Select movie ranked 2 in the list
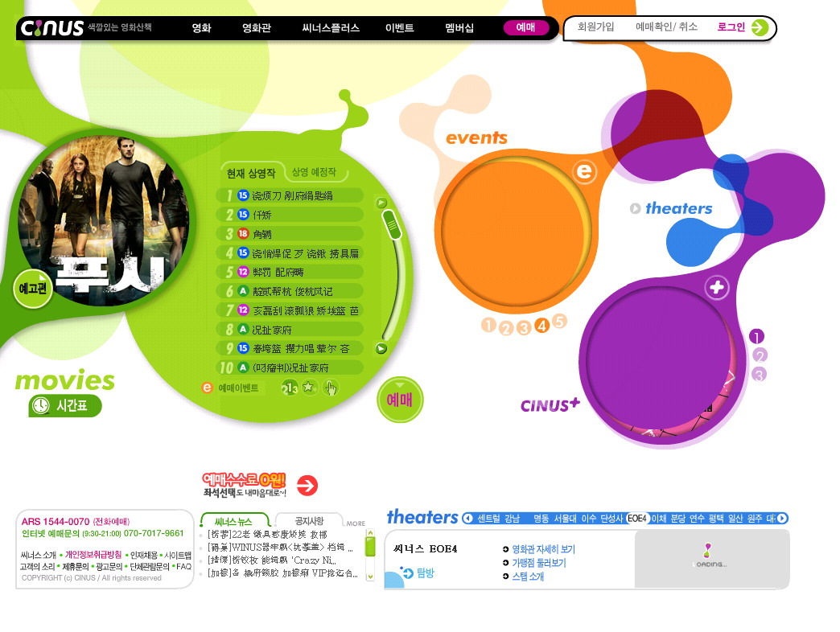 pos(290,215)
